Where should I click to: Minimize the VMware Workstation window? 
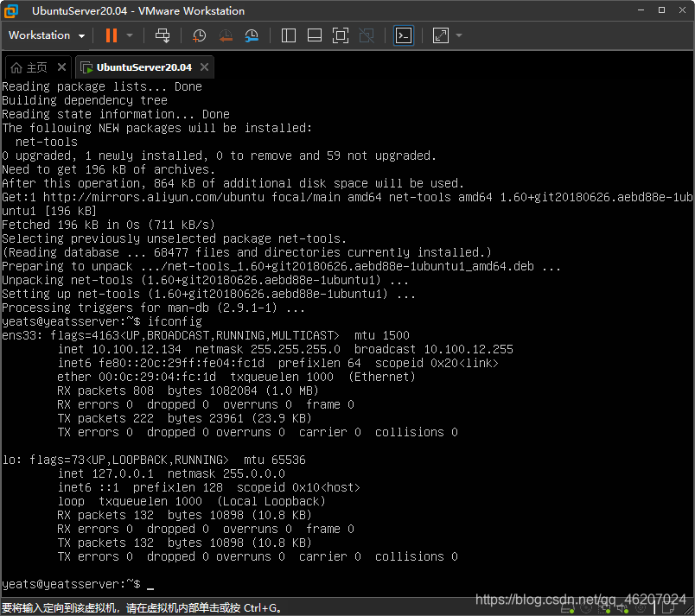(x=641, y=10)
